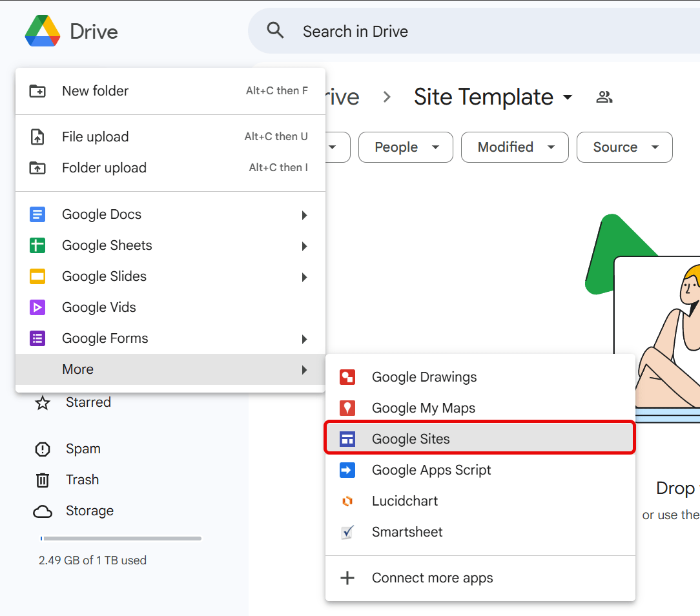This screenshot has width=700, height=616.
Task: Expand the More submenu arrow
Action: click(x=304, y=369)
